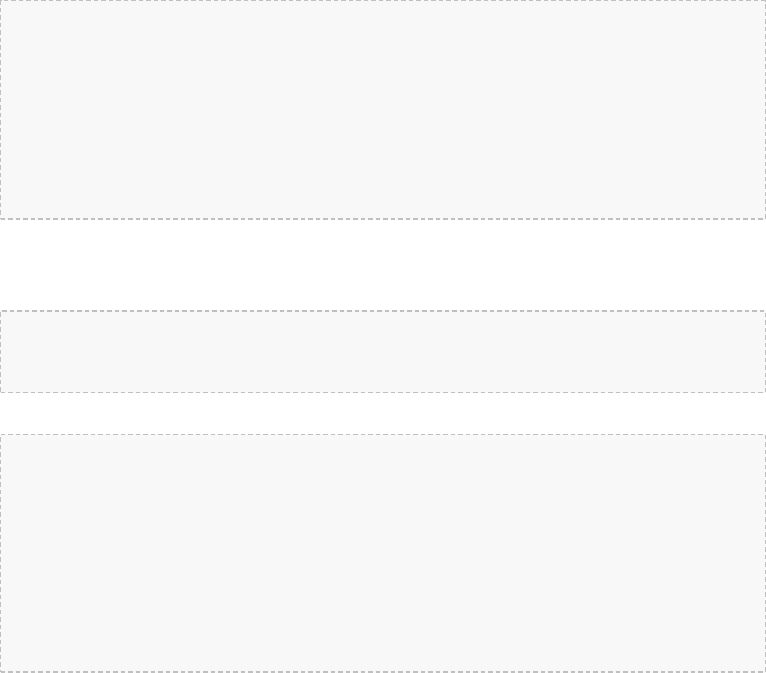766x673 pixels.
Task: Click the bottom large dashed placeholder box
Action: coord(383,552)
